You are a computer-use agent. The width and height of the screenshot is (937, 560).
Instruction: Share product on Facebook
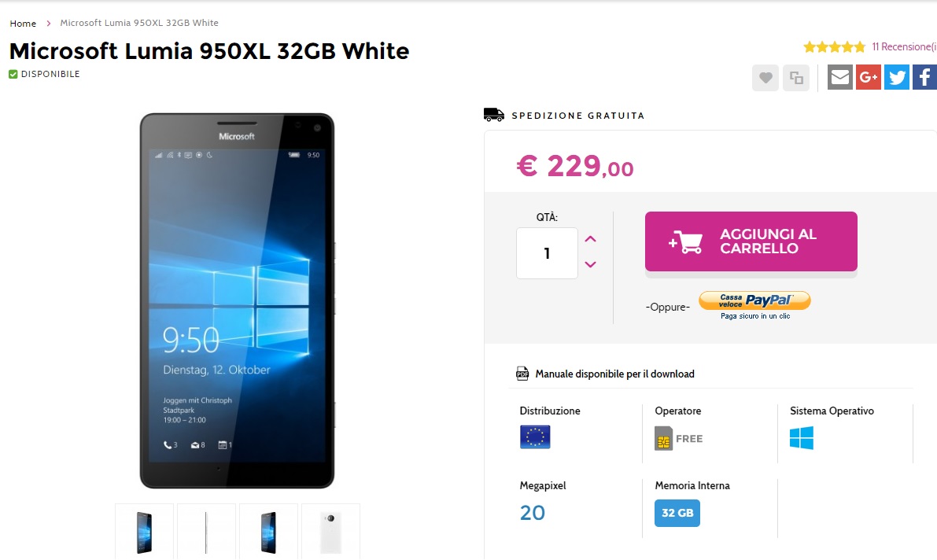(x=924, y=77)
